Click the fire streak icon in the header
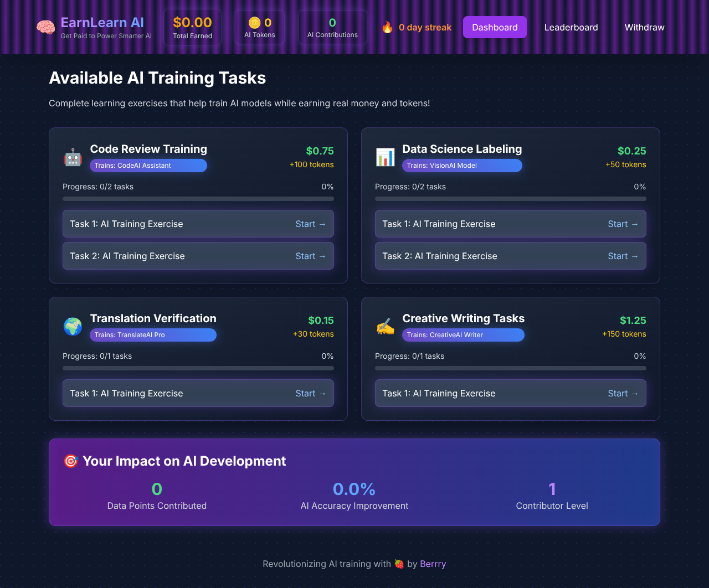 tap(387, 27)
